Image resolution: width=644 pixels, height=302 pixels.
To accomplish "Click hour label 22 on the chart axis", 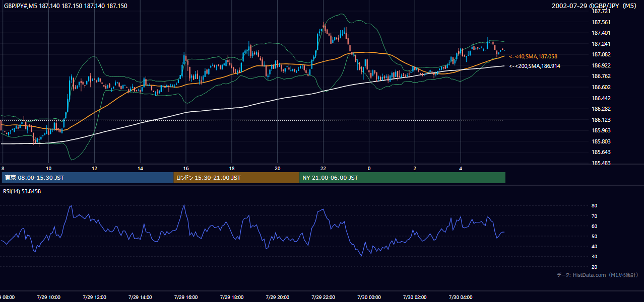I will [x=324, y=168].
